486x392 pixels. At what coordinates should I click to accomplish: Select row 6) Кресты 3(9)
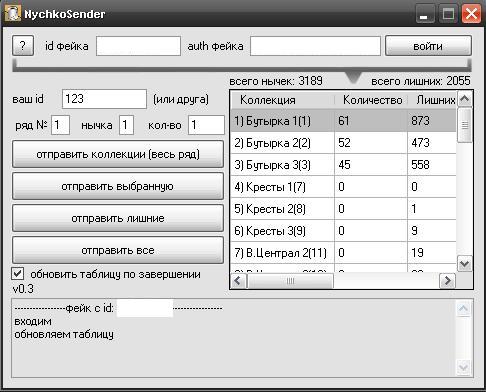(x=343, y=231)
